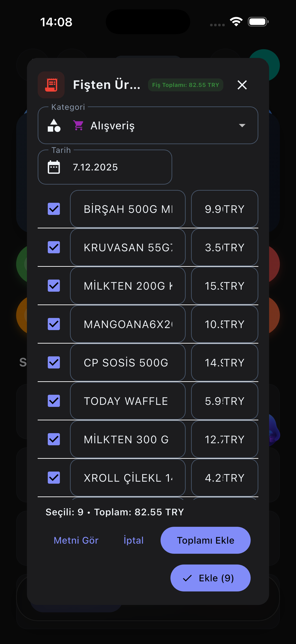
Task: Tap the red receipt icon
Action: (51, 85)
